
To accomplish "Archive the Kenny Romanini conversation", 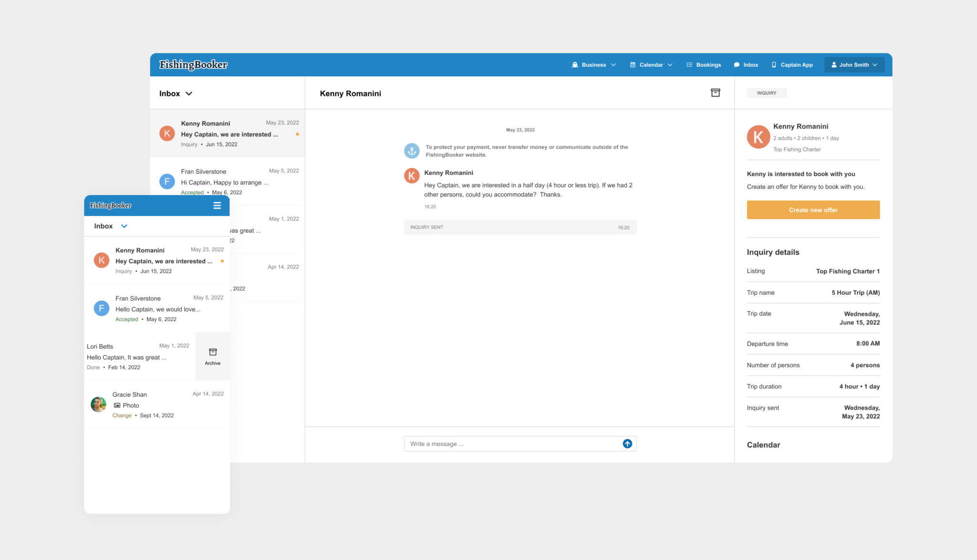I will pos(716,93).
